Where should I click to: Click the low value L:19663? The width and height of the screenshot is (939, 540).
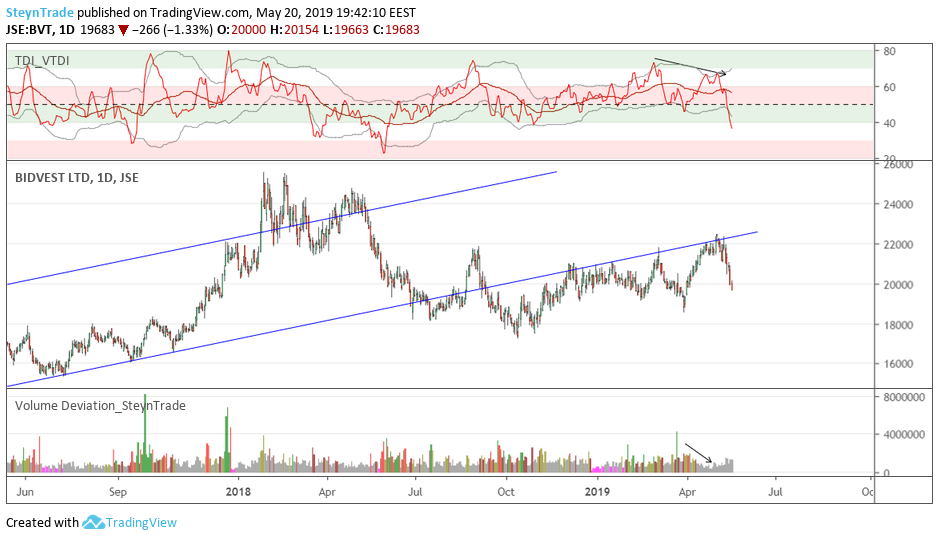tap(346, 30)
